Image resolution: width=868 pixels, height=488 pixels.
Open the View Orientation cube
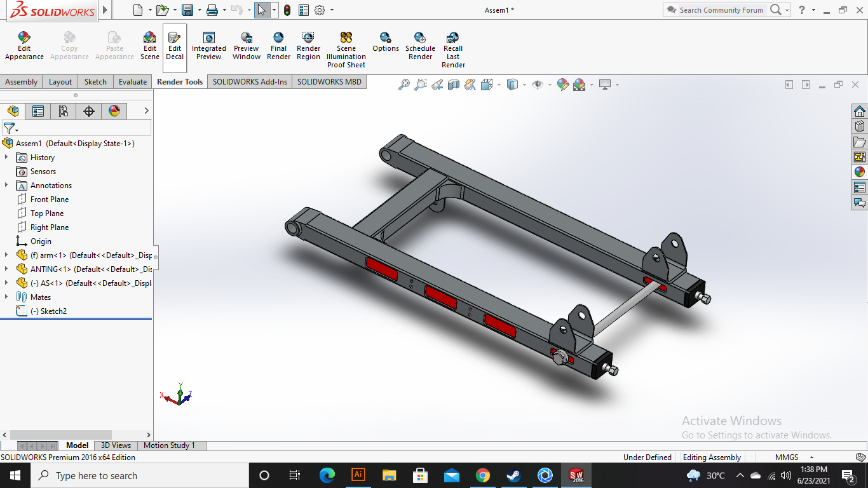487,85
